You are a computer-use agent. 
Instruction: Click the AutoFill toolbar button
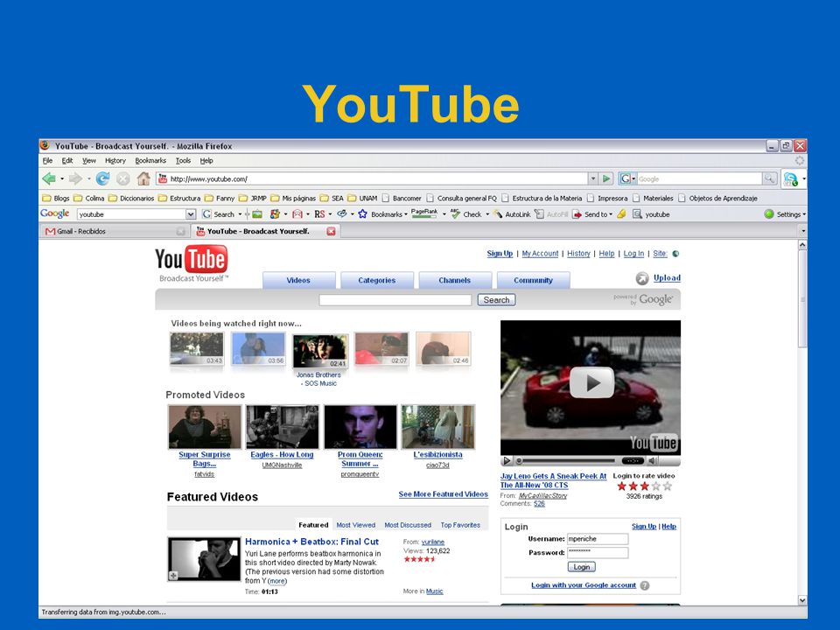click(552, 214)
